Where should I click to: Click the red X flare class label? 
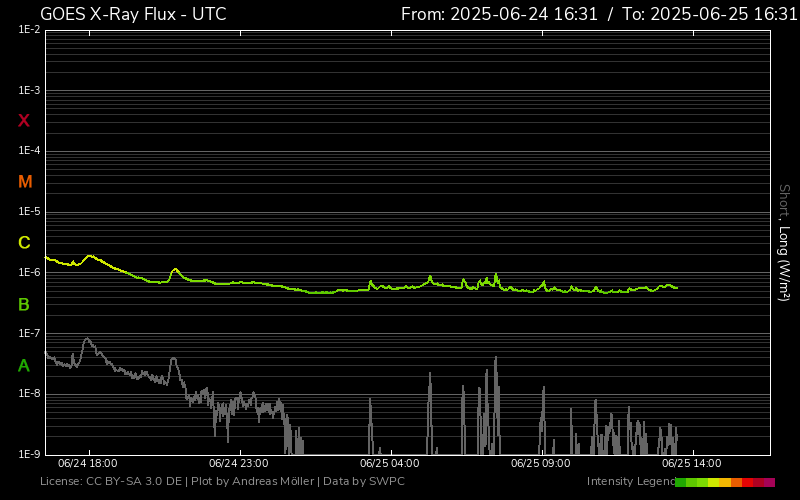(24, 121)
